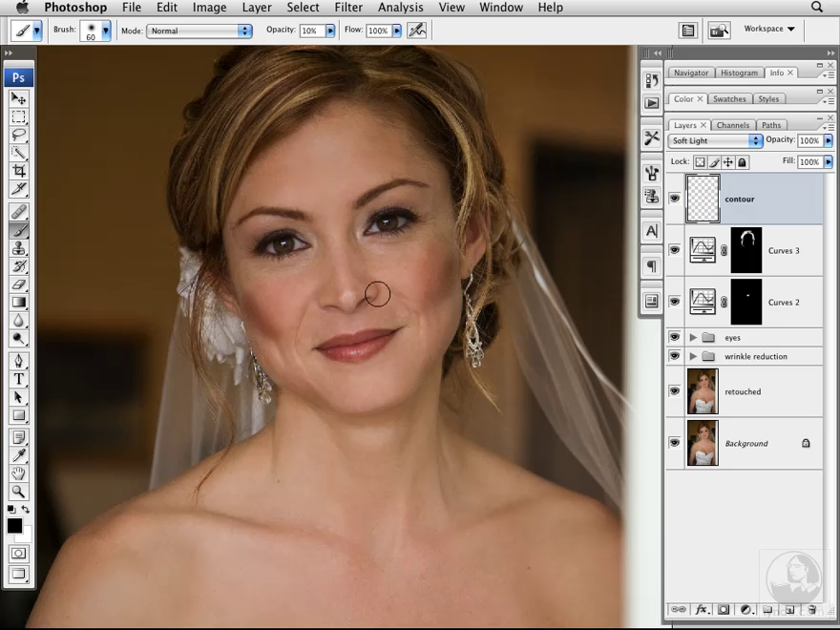Select the Magic Wand tool

tap(19, 153)
